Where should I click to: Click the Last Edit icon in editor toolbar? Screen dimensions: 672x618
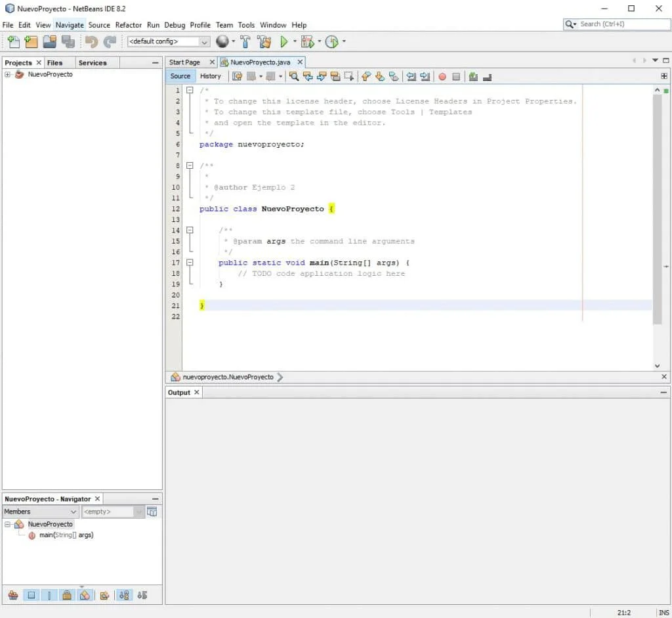click(237, 76)
